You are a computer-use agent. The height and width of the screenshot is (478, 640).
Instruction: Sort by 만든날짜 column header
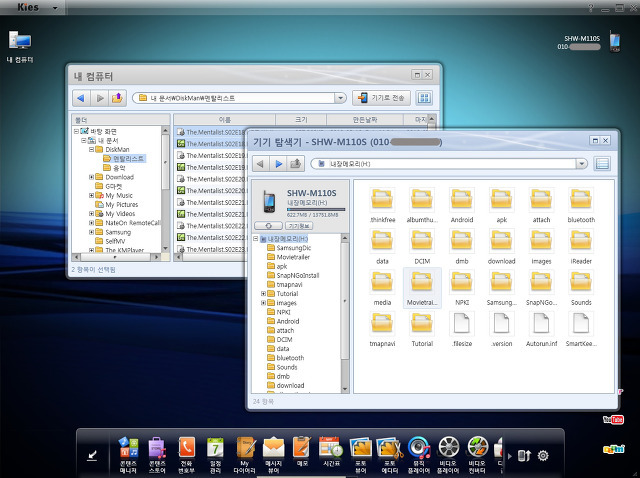[x=365, y=120]
